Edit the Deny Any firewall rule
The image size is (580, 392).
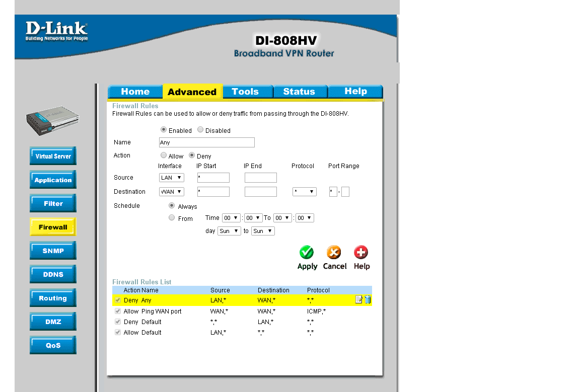pos(359,300)
